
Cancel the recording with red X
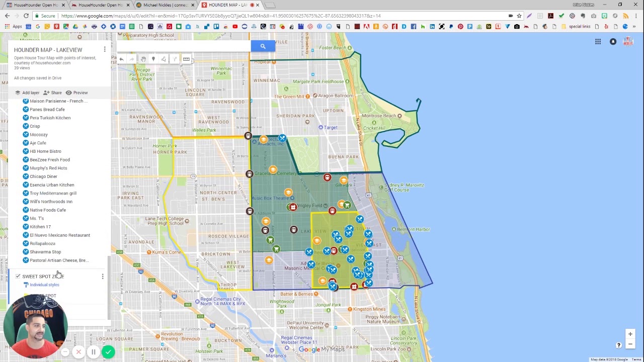coord(78,352)
